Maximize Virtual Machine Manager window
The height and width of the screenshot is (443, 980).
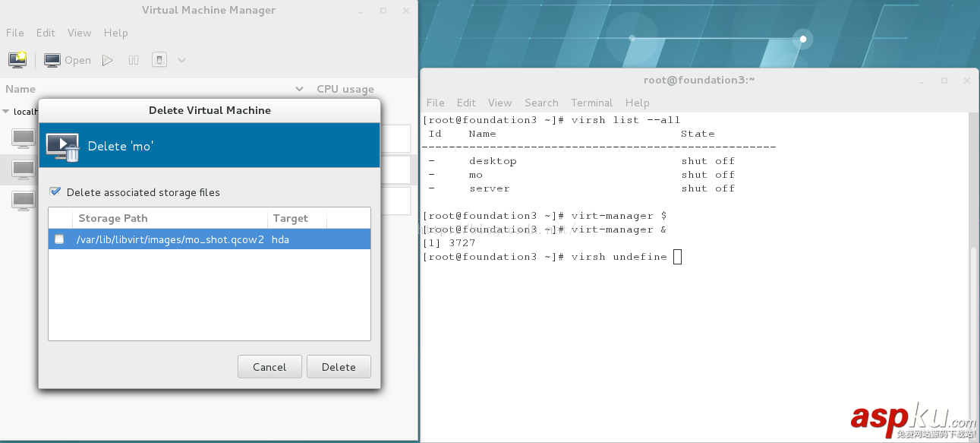click(x=383, y=11)
